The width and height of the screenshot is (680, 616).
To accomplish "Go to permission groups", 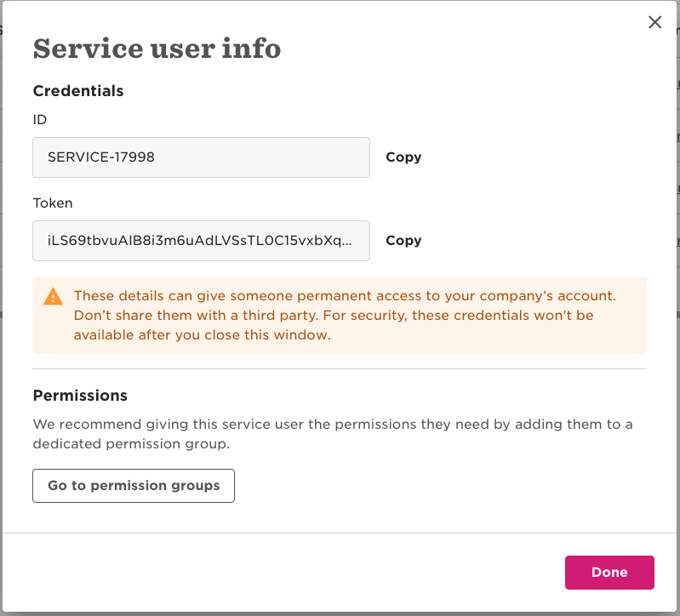I will [x=134, y=486].
